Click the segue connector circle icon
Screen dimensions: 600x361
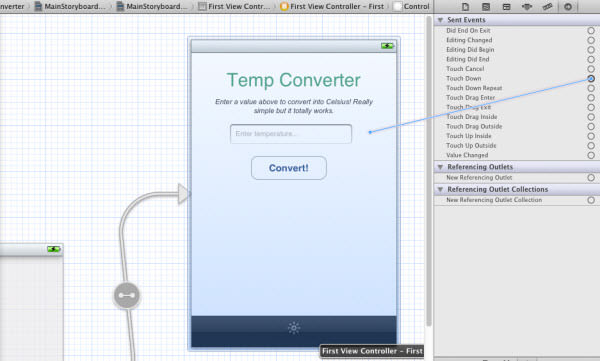(x=127, y=295)
